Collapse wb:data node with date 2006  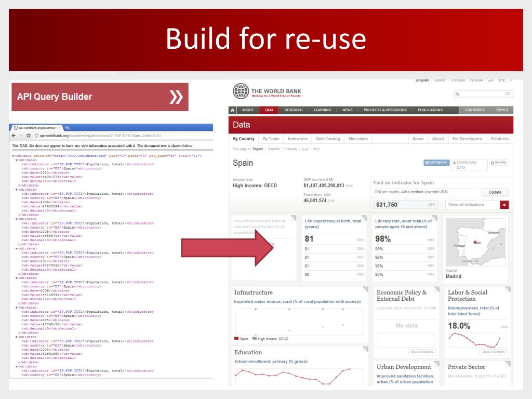point(16,278)
